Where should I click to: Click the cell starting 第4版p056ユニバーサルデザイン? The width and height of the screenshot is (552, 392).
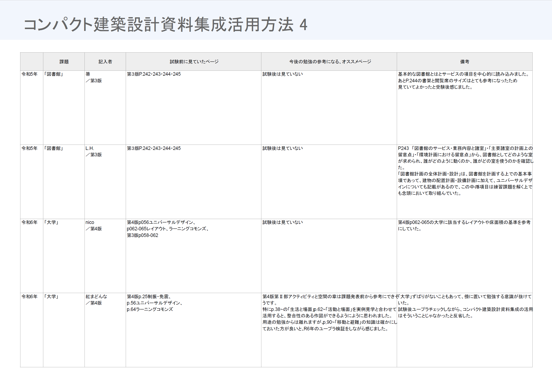point(168,229)
